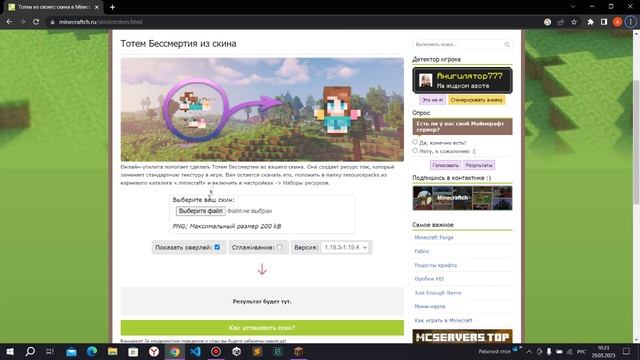Close the Minecraft totem tab
The width and height of the screenshot is (640, 360).
pos(96,7)
